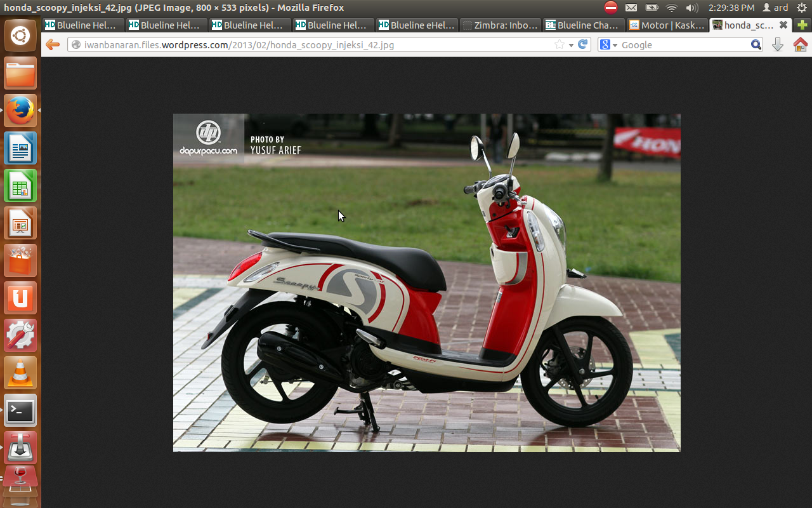The height and width of the screenshot is (508, 812).
Task: Open the Ubuntu One launcher icon
Action: [20, 298]
